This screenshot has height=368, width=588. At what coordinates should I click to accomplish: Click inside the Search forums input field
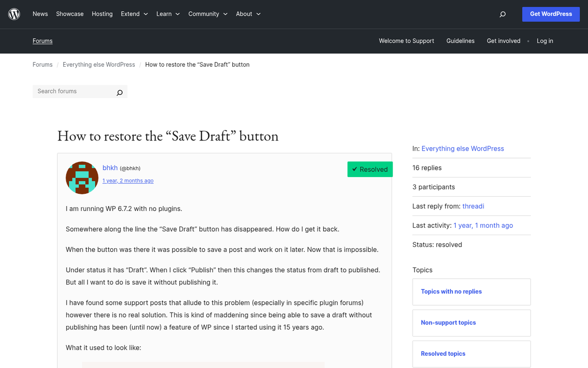tap(69, 91)
